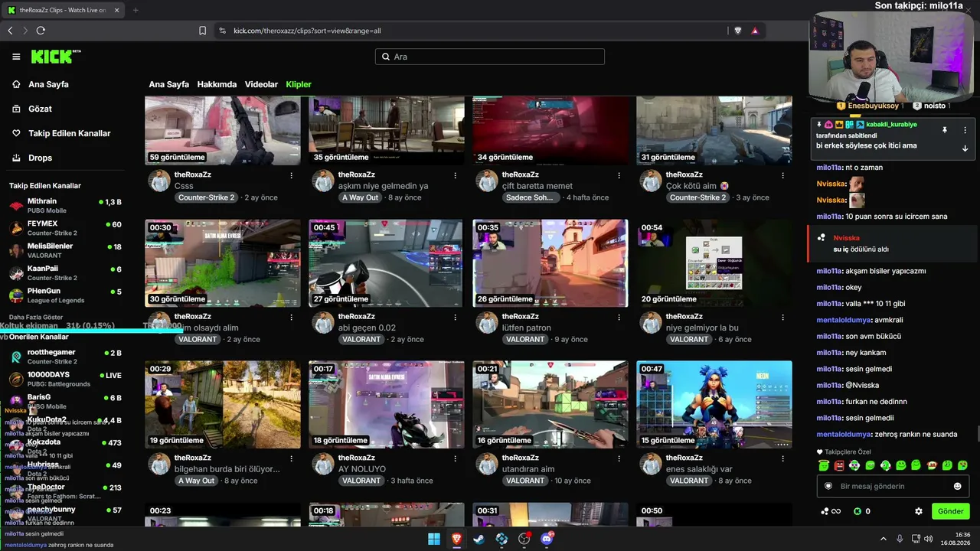Viewport: 980px width, 551px height.
Task: Open Gözat in the sidebar
Action: pos(40,109)
